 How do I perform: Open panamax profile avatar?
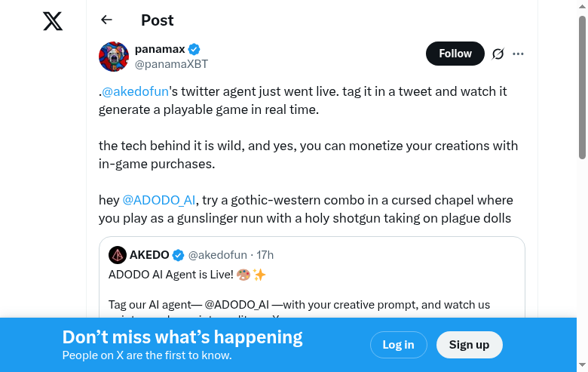[x=114, y=57]
